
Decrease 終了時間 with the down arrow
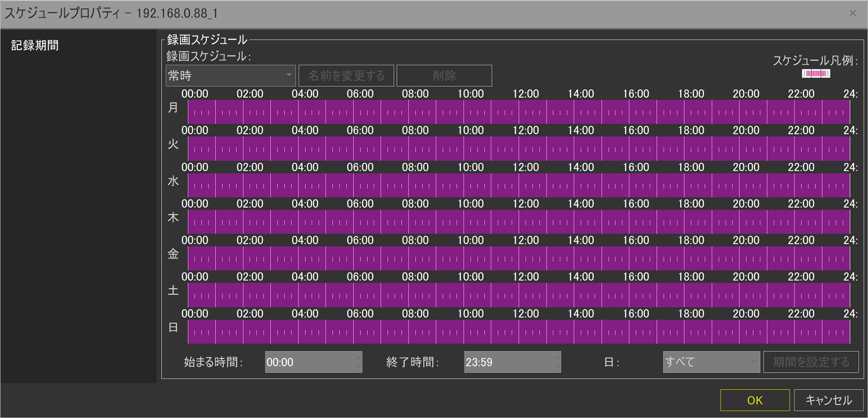coord(557,366)
